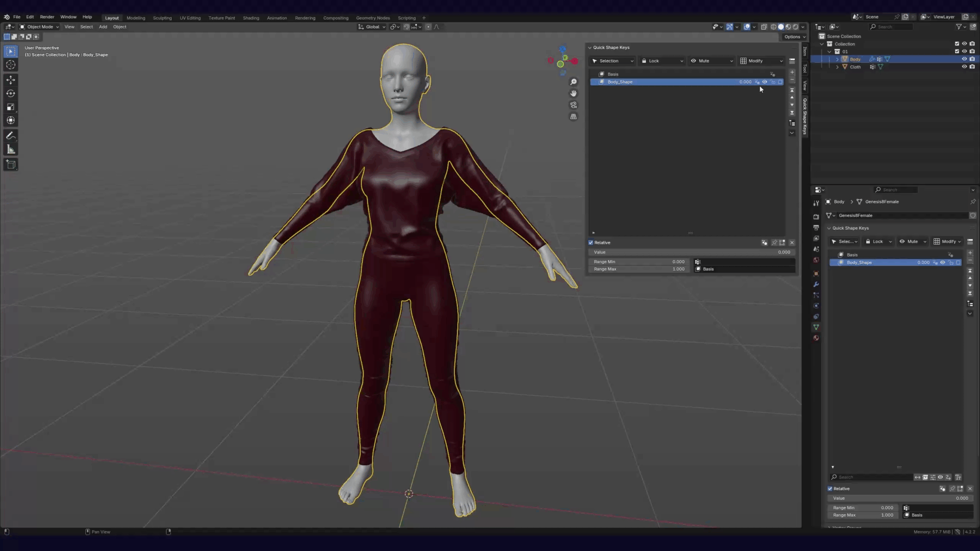
Task: Open the Render menu
Action: (x=47, y=17)
